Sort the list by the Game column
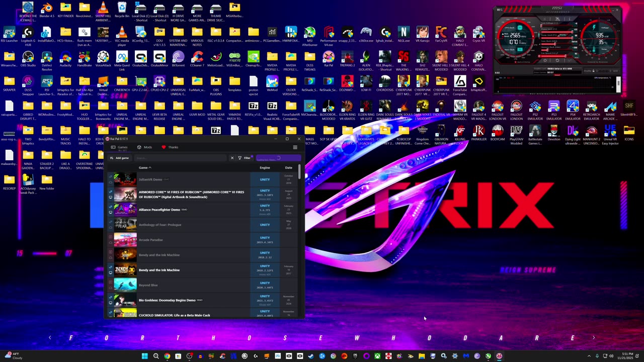 click(145, 167)
